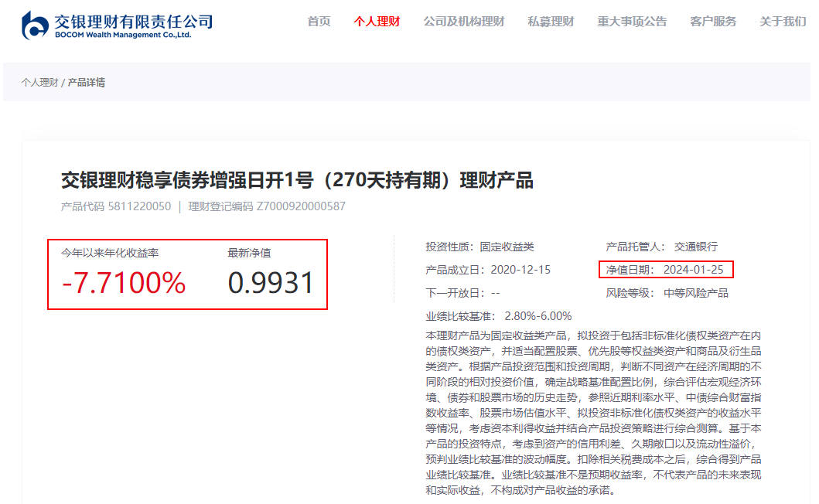Click the 今年以来年化收益率 label
The height and width of the screenshot is (504, 819).
[x=110, y=253]
